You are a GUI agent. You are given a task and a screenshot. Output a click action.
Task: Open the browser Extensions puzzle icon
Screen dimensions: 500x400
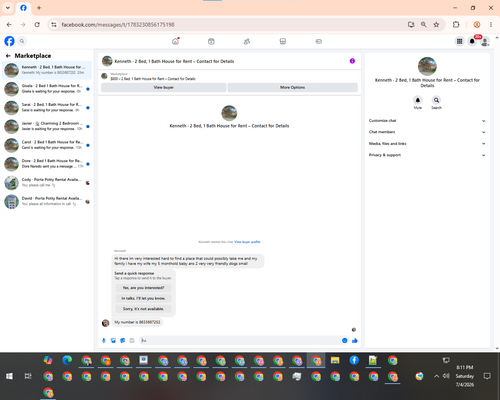[x=456, y=25]
